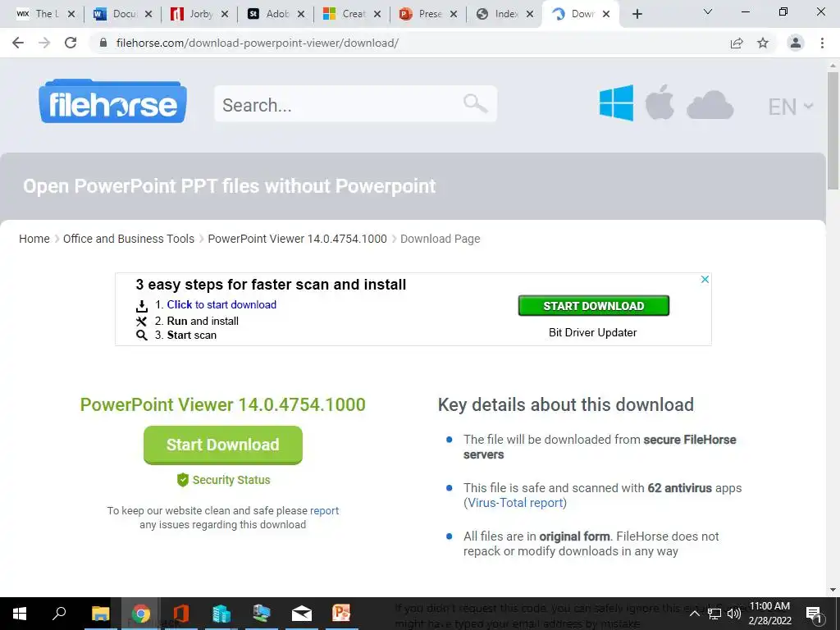Image resolution: width=840 pixels, height=630 pixels.
Task: Select the cloud web apps icon
Action: pyautogui.click(x=710, y=105)
